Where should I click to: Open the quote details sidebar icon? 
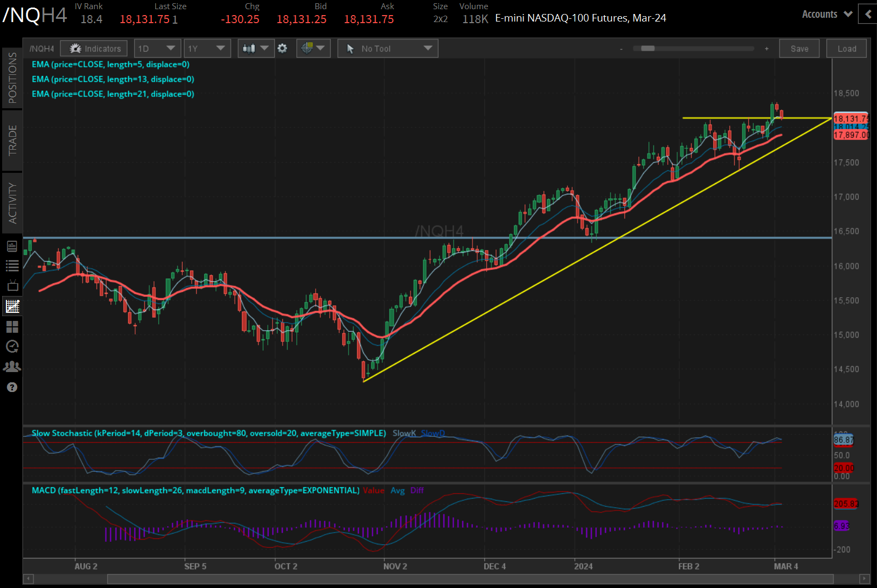coord(12,246)
